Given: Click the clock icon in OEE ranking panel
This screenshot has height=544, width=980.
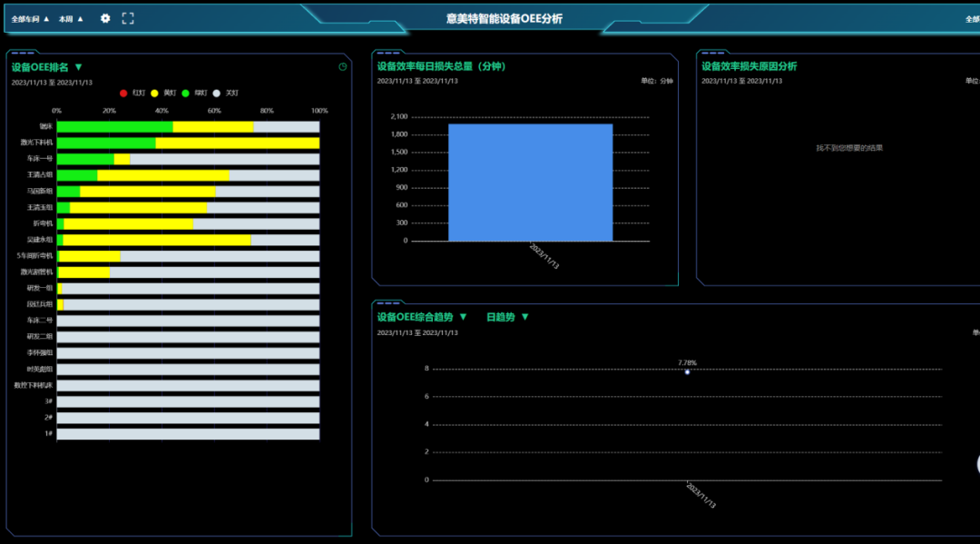Looking at the screenshot, I should click(x=343, y=66).
